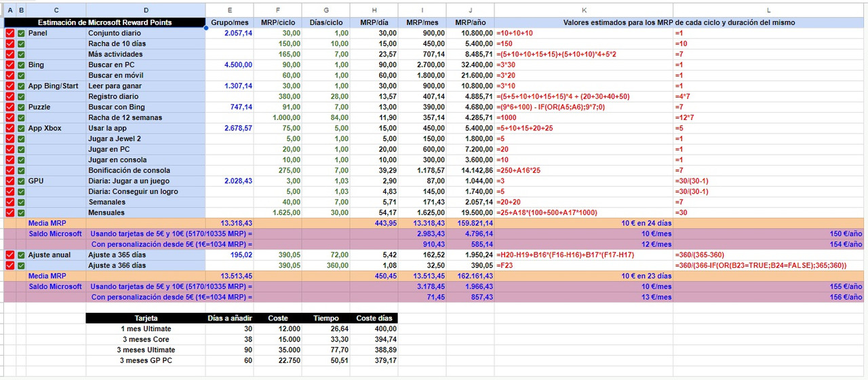Select column header K
868x380 pixels.
tap(584, 9)
